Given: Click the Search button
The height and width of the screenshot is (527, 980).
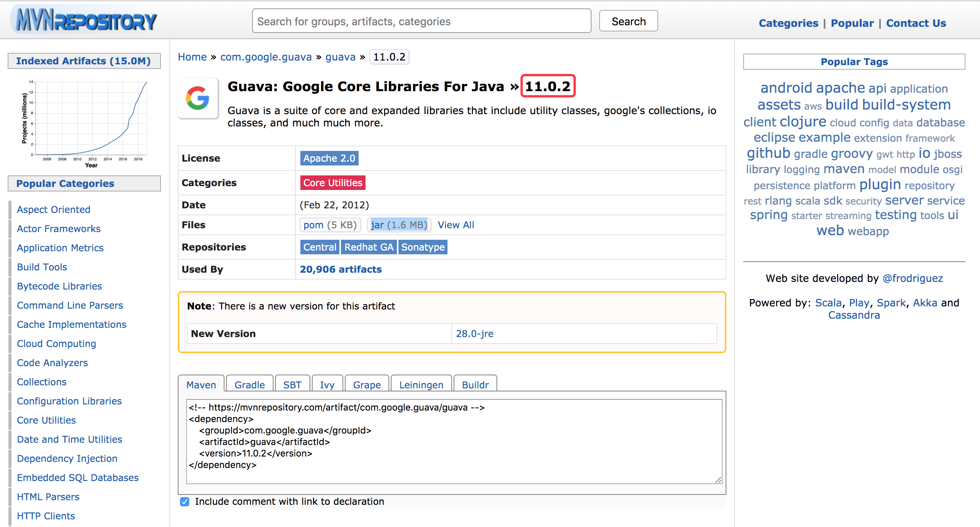Looking at the screenshot, I should [x=628, y=21].
